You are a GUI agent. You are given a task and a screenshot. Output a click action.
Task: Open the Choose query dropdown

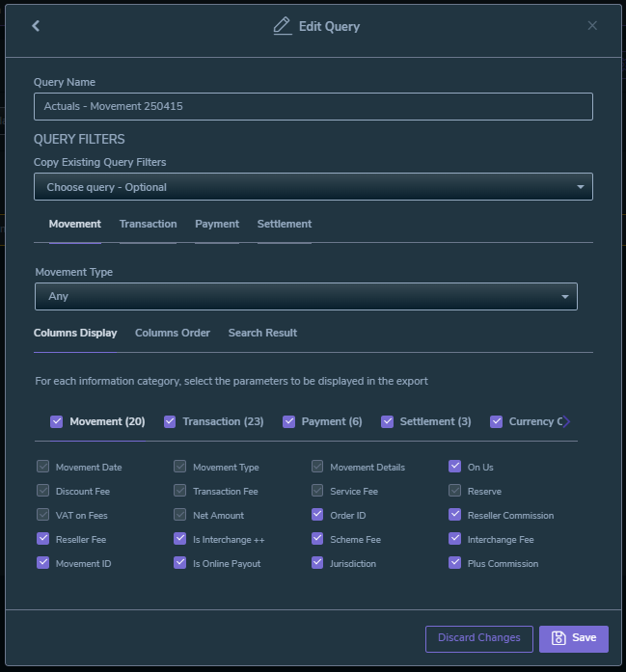pyautogui.click(x=313, y=187)
